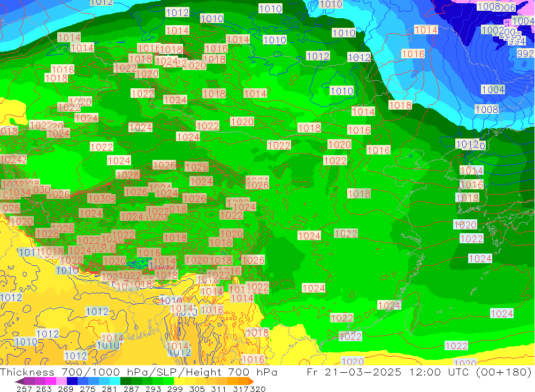This screenshot has width=535, height=392.
Task: Click the forecast step '(00+180)'
Action: pyautogui.click(x=503, y=372)
